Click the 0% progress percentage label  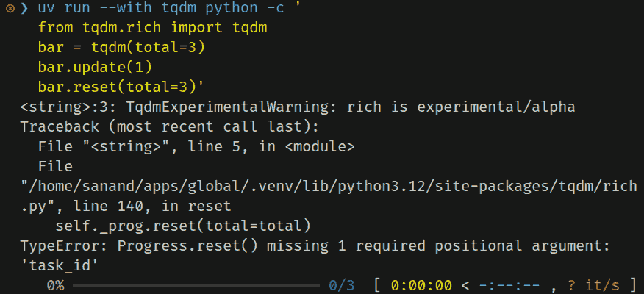click(x=55, y=284)
